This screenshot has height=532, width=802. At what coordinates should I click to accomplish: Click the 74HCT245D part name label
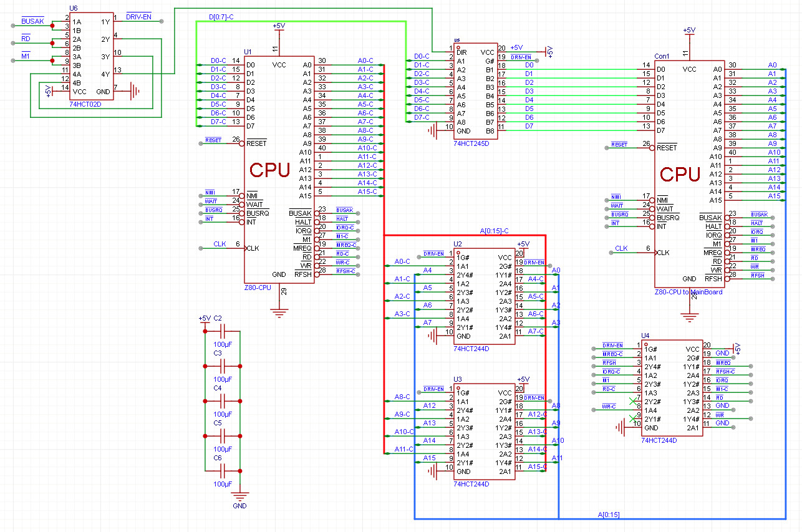[471, 143]
